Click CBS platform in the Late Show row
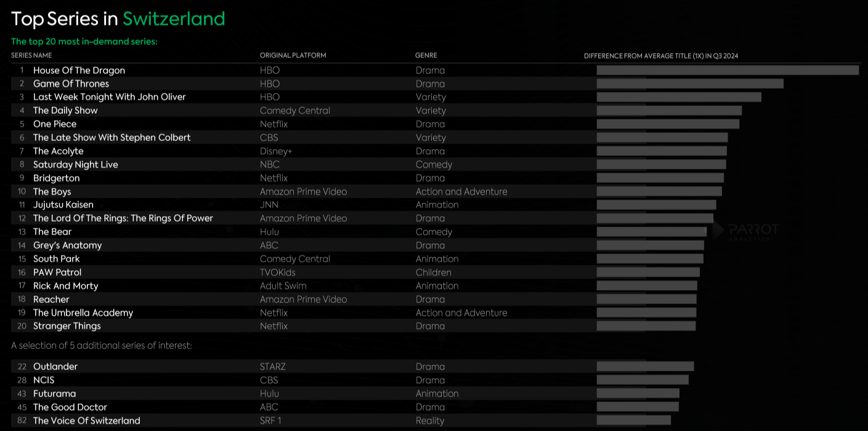The height and width of the screenshot is (431, 868). point(269,137)
